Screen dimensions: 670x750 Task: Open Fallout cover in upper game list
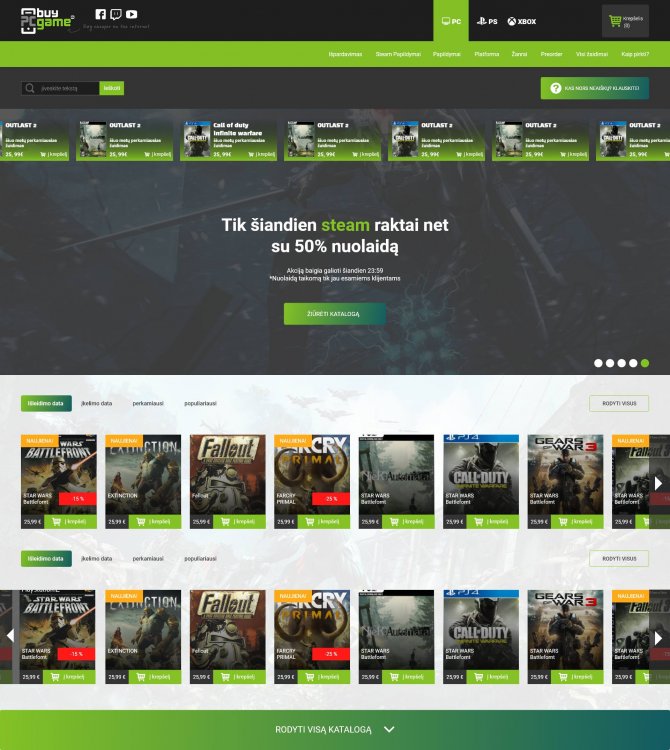click(228, 474)
